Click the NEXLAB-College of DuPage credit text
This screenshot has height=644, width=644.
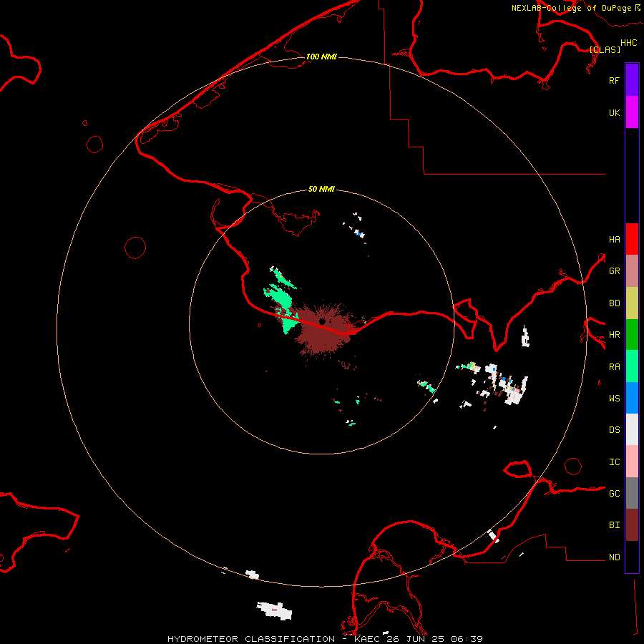571,8
